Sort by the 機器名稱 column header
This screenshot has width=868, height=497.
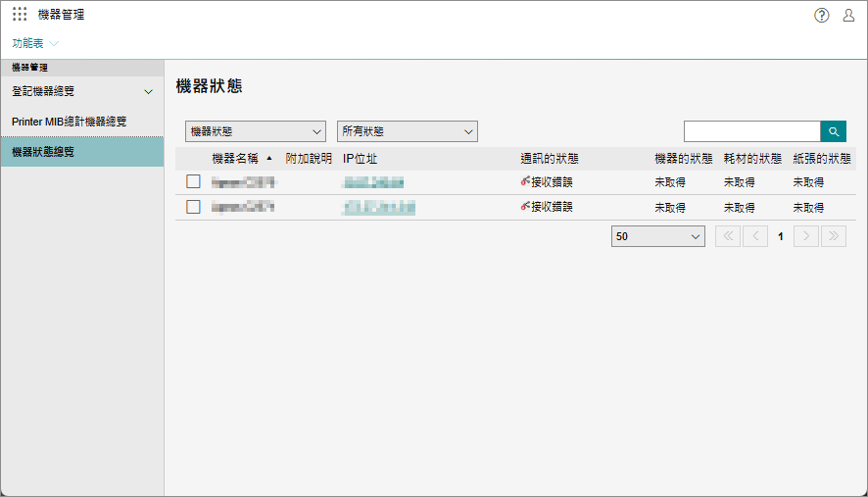[235, 158]
